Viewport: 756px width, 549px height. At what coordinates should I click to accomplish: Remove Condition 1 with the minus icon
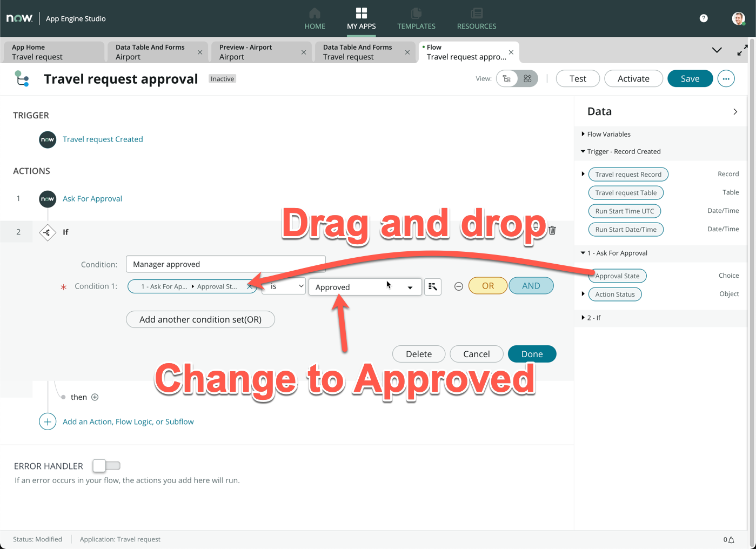pyautogui.click(x=459, y=286)
